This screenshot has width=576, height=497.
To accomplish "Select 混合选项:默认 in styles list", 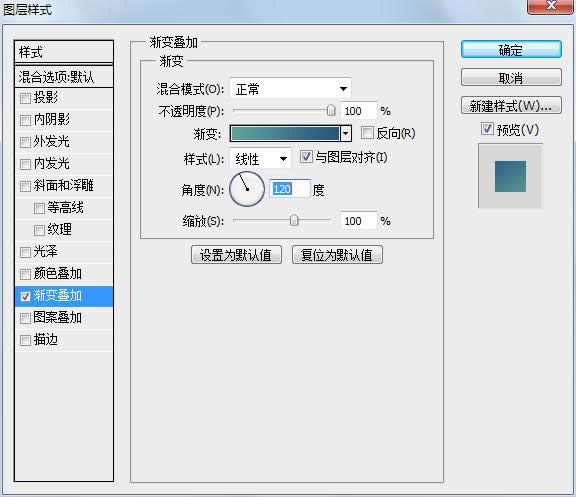I will (x=64, y=77).
